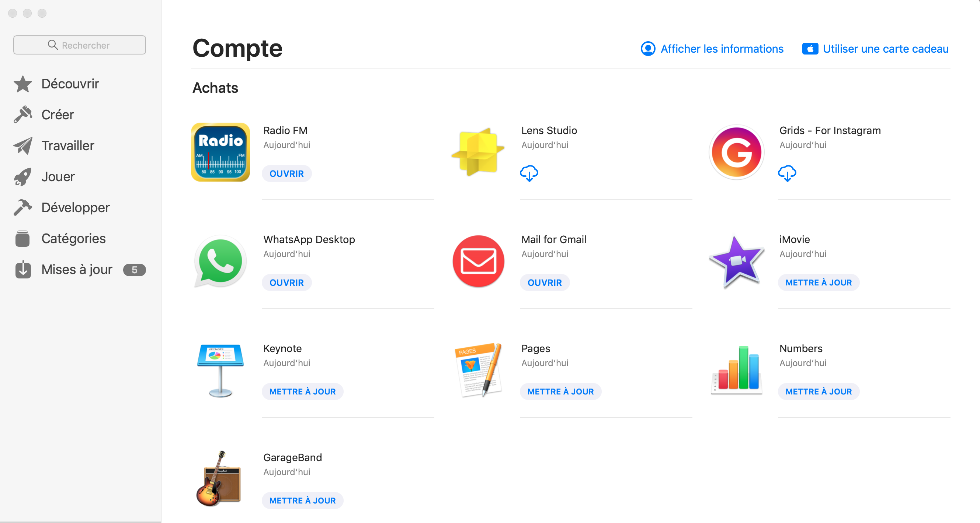Download Lens Studio via cloud icon
Viewport: 980px width, 523px height.
pyautogui.click(x=529, y=173)
